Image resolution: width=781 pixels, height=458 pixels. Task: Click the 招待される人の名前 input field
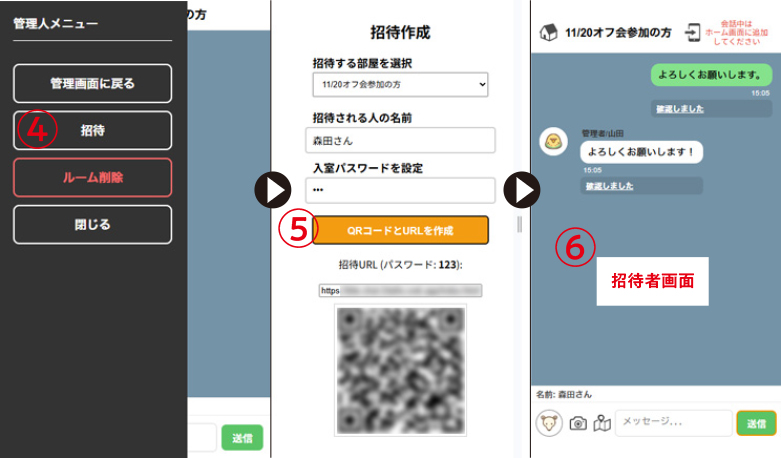point(400,140)
